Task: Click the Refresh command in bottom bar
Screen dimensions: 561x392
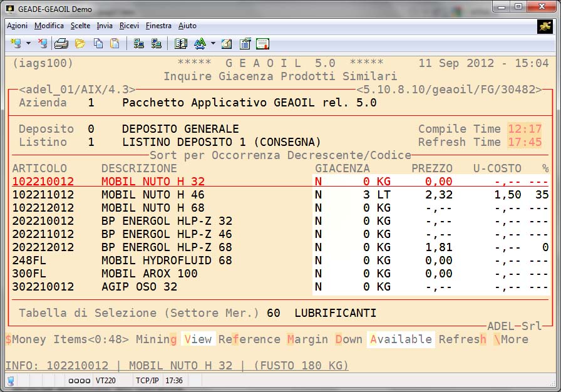Action: pos(462,339)
